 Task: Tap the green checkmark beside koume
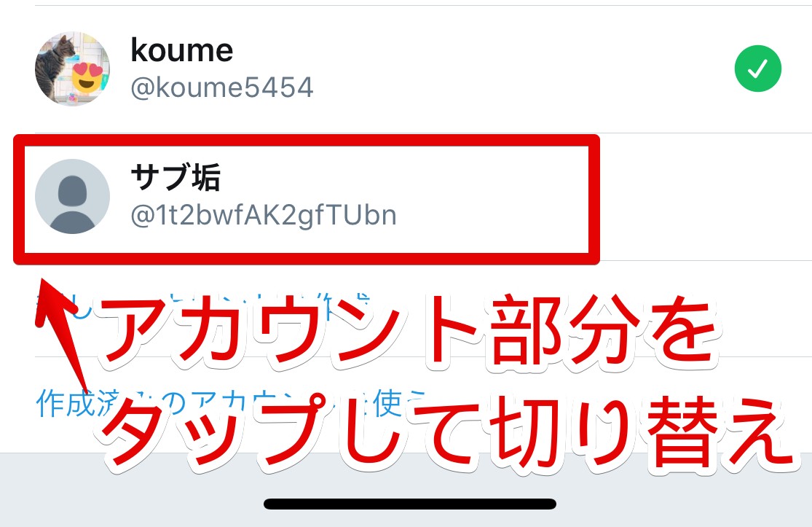[757, 69]
